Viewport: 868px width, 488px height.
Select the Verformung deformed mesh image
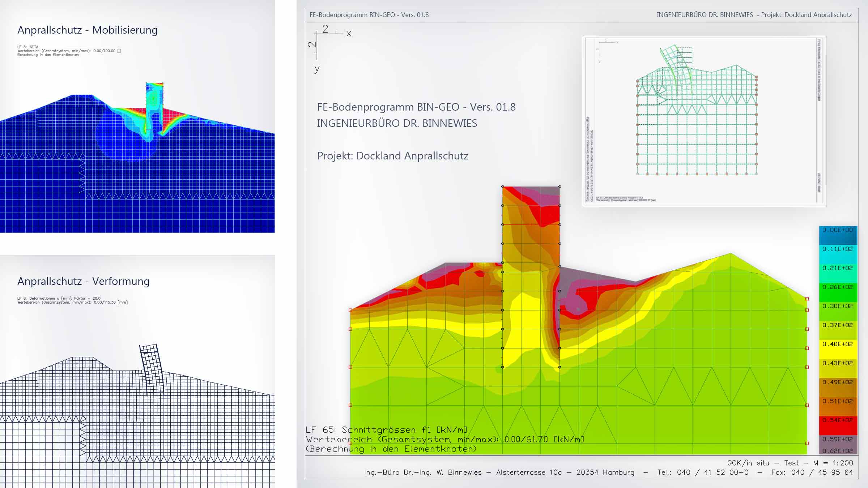tap(137, 416)
